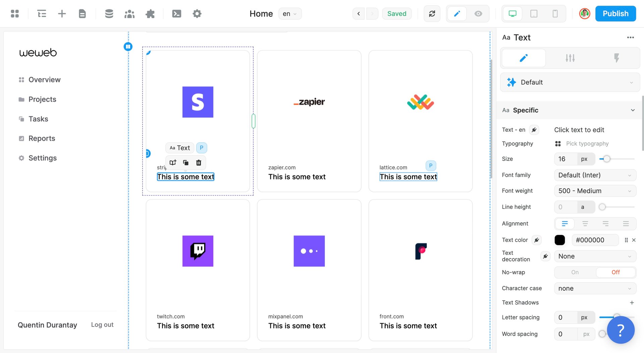Image resolution: width=644 pixels, height=353 pixels.
Task: Open the terminal workflows icon
Action: coord(176,14)
